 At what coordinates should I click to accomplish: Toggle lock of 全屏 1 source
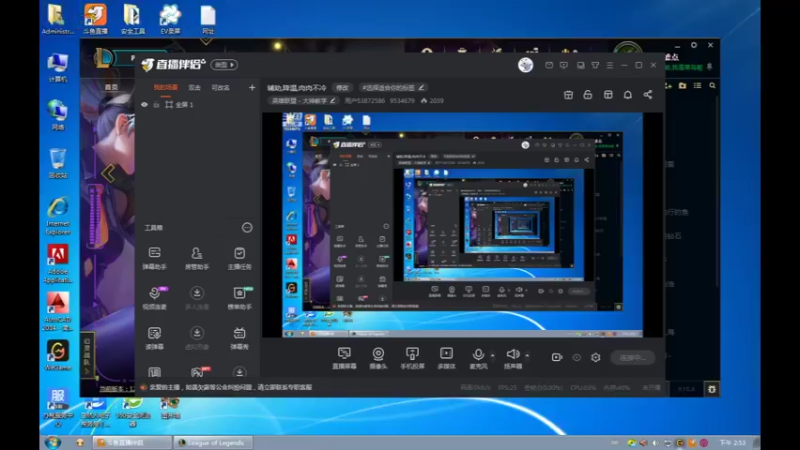(x=156, y=105)
